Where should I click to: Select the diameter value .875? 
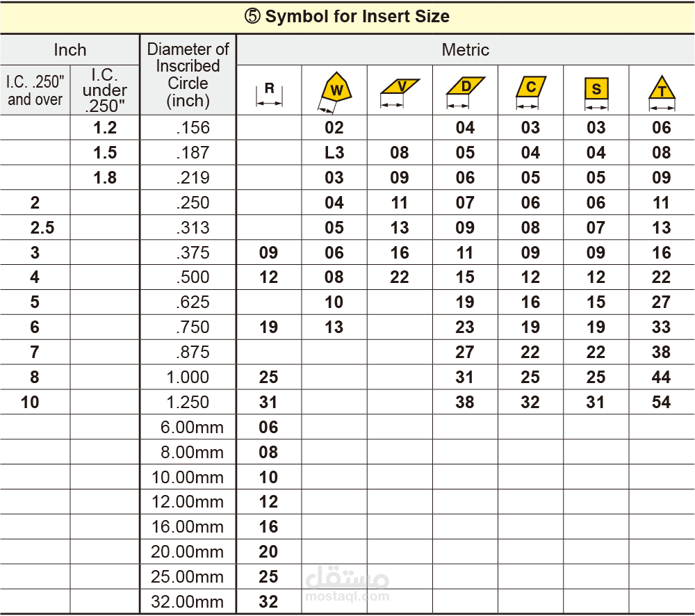point(193,352)
